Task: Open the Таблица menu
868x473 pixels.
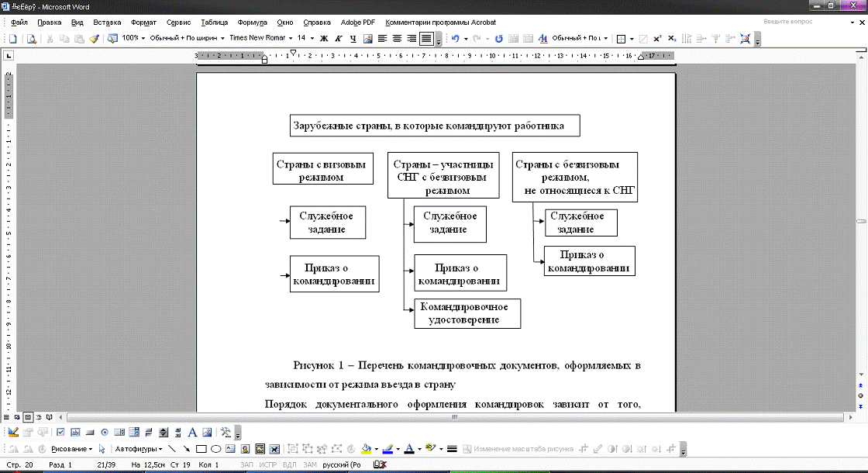Action: point(214,22)
